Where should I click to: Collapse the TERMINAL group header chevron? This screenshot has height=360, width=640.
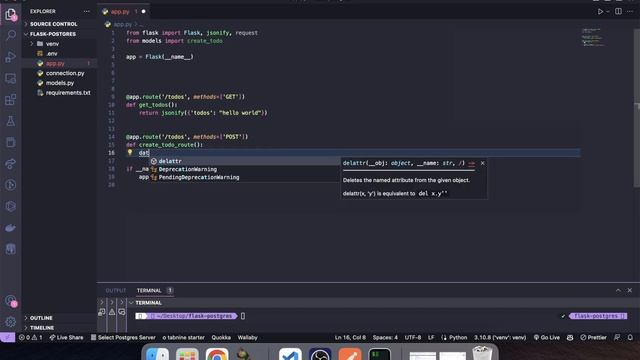pos(131,303)
